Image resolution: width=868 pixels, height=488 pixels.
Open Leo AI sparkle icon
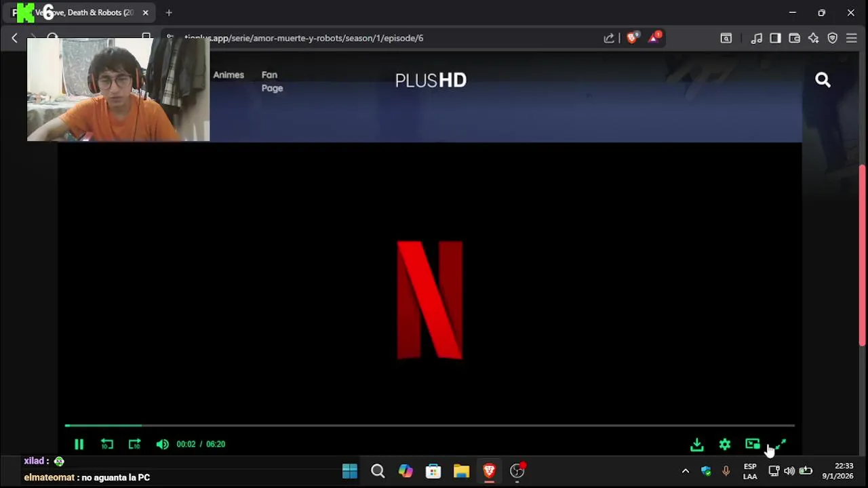813,38
